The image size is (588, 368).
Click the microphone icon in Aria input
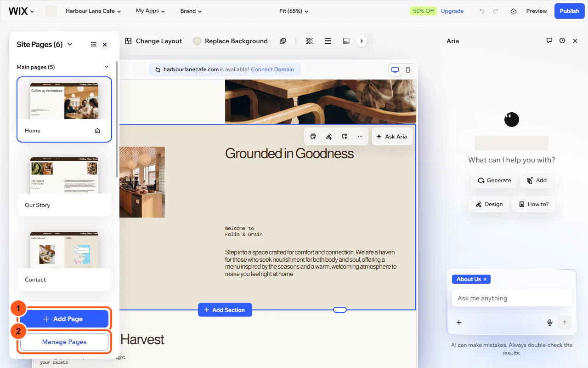550,322
